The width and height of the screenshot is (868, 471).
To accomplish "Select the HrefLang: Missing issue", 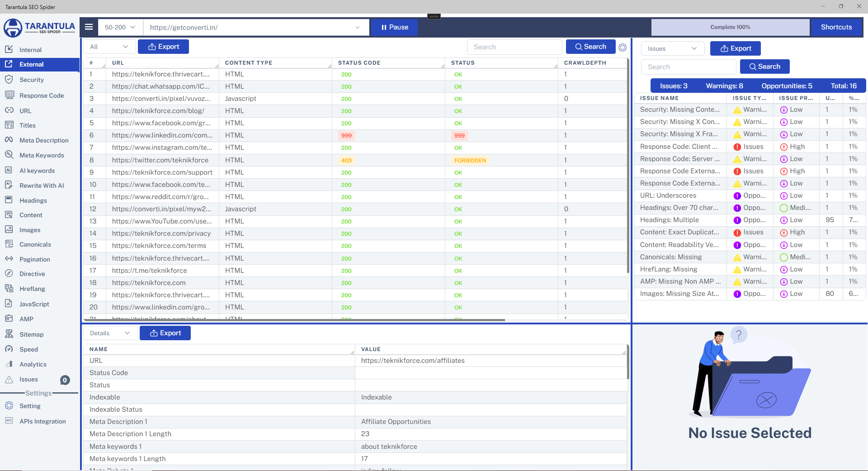I will (750, 269).
